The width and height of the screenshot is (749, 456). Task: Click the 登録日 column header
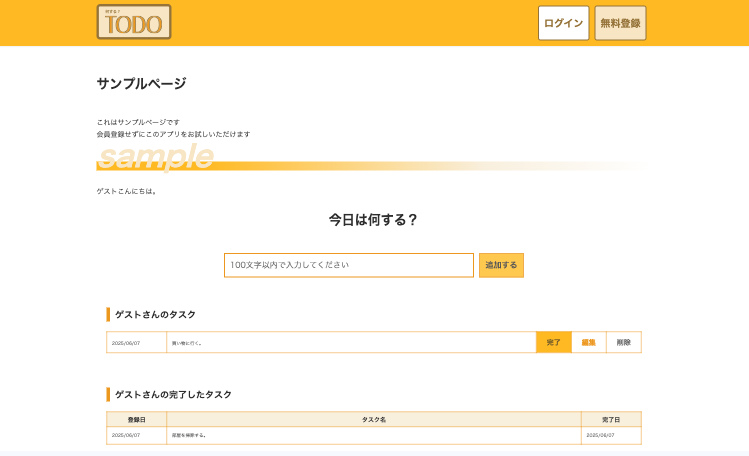(136, 419)
